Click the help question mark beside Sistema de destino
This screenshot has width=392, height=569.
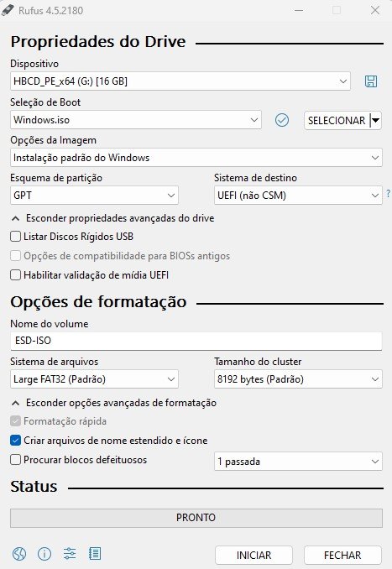pos(389,193)
